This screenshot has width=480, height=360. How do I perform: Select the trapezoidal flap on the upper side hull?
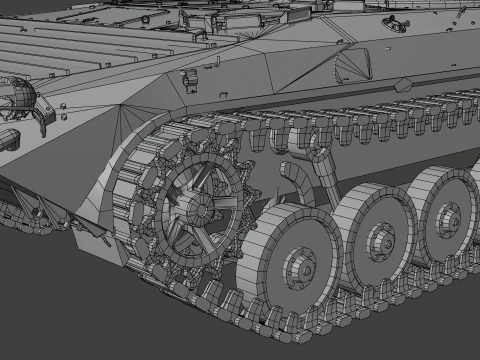353,65
